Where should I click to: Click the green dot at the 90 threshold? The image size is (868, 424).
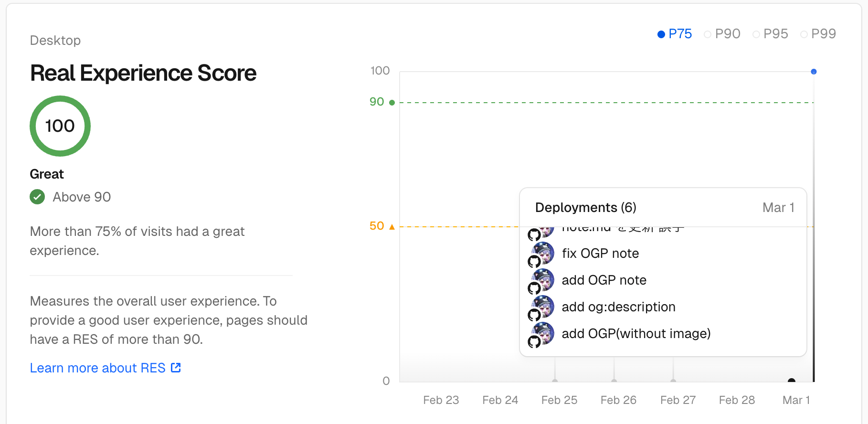tap(392, 103)
